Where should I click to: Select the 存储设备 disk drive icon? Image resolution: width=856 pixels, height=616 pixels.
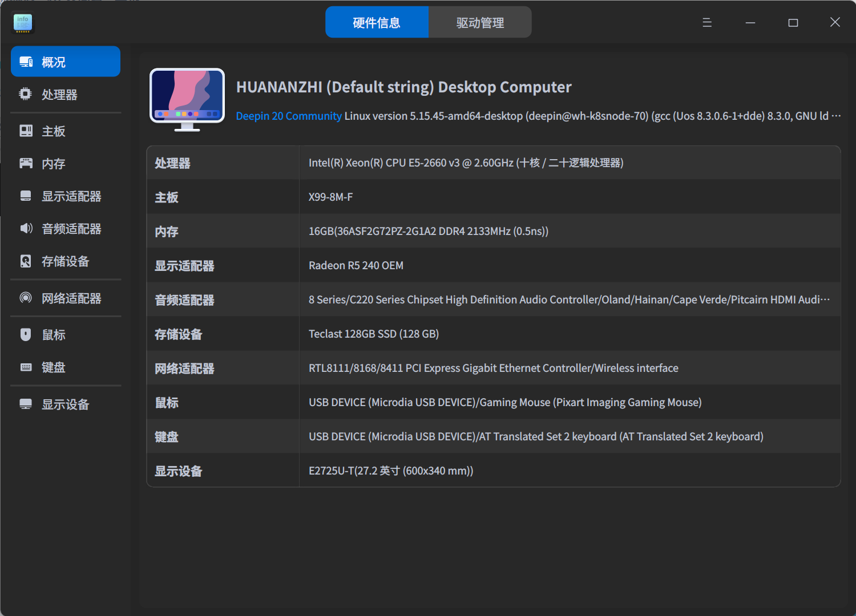pyautogui.click(x=26, y=261)
